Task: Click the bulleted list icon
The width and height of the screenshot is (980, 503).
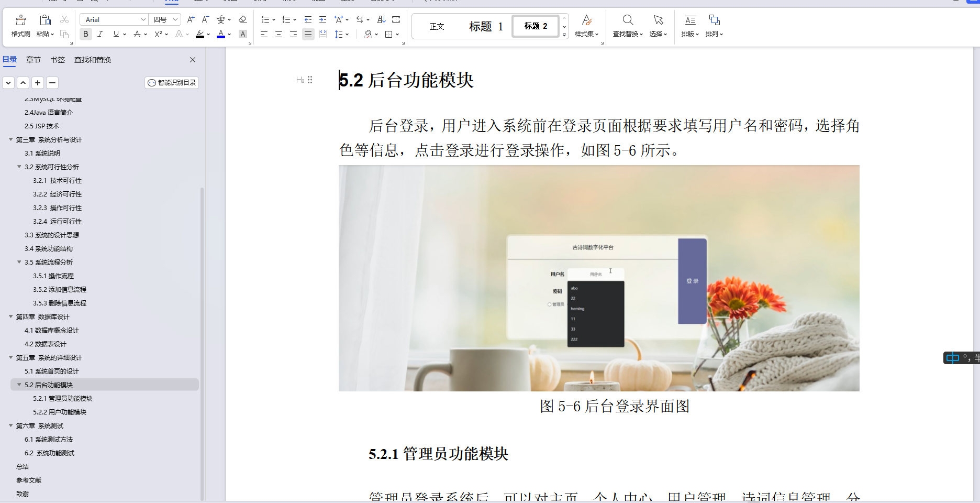Action: (265, 19)
